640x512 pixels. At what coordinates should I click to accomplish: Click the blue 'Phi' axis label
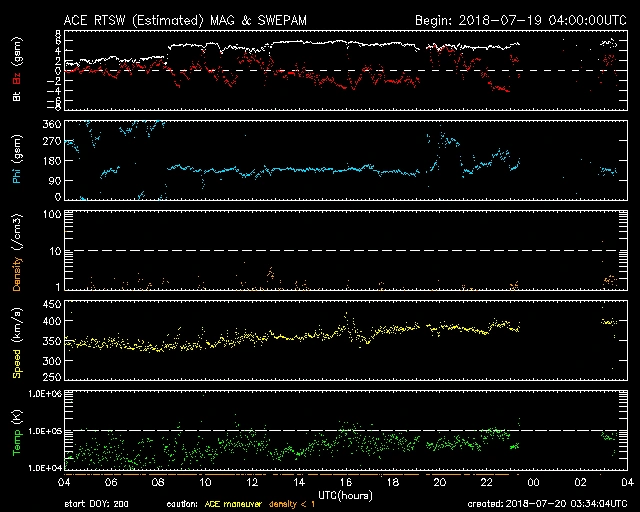click(17, 174)
